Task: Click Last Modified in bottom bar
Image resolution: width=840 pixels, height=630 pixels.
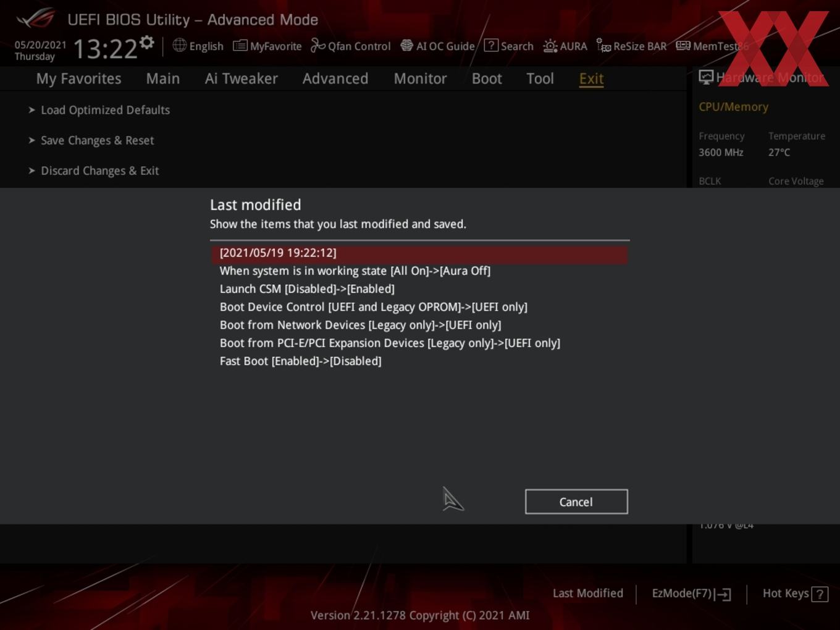Action: pyautogui.click(x=587, y=594)
